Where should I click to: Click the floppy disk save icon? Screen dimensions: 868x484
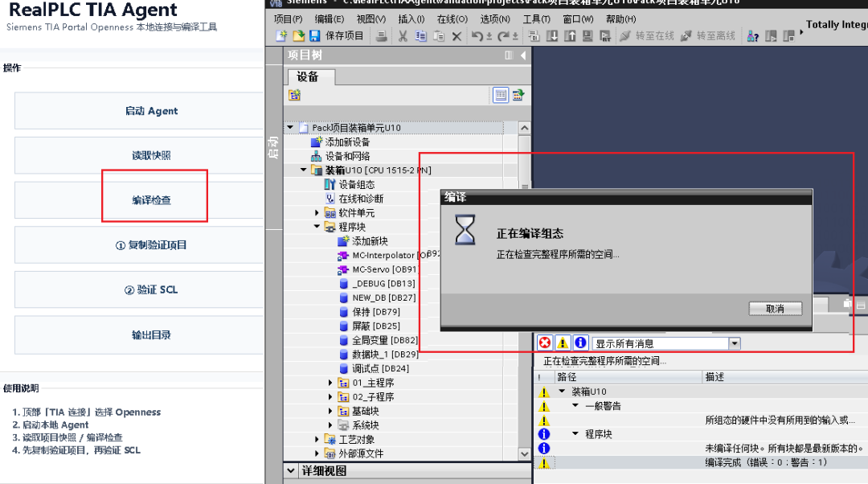[x=314, y=36]
